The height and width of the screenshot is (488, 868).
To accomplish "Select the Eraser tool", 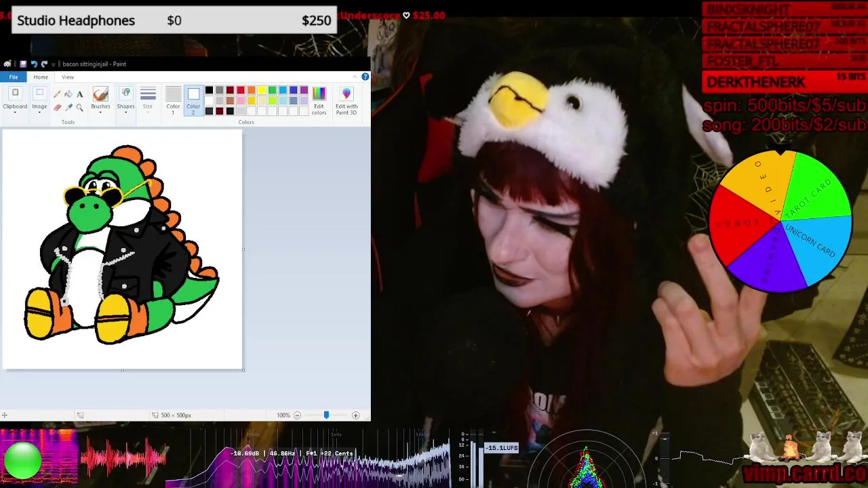I will [x=57, y=108].
